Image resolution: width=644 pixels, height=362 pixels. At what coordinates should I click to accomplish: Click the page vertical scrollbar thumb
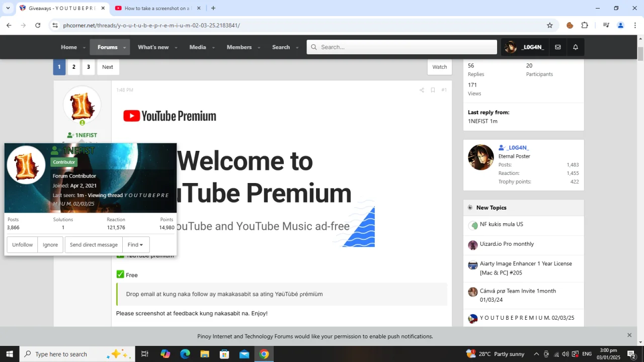[x=640, y=54]
